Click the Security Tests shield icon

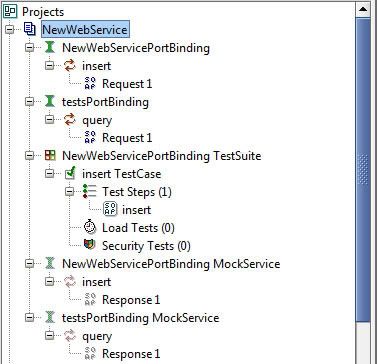[89, 245]
